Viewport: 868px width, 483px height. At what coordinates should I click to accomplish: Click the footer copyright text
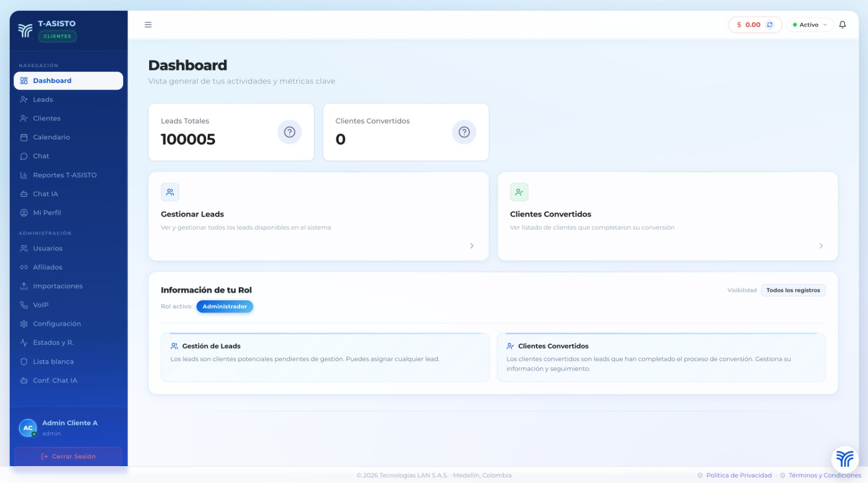click(x=434, y=475)
